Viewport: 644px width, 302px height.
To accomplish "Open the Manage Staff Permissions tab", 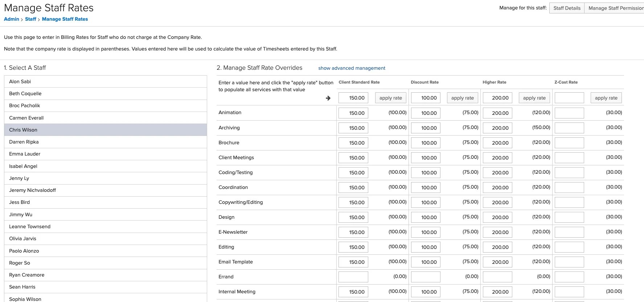I will (x=615, y=8).
